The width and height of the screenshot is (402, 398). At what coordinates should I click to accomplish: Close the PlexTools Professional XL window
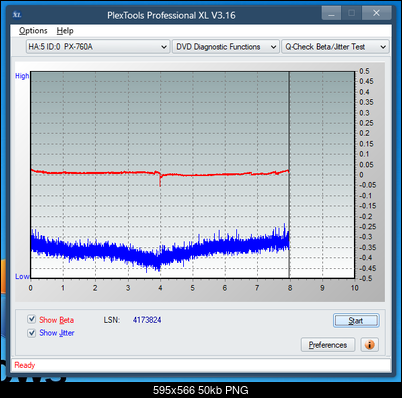click(376, 13)
